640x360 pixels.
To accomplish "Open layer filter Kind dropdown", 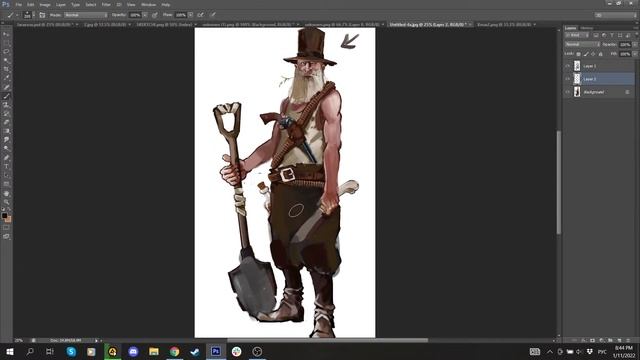I will [577, 36].
